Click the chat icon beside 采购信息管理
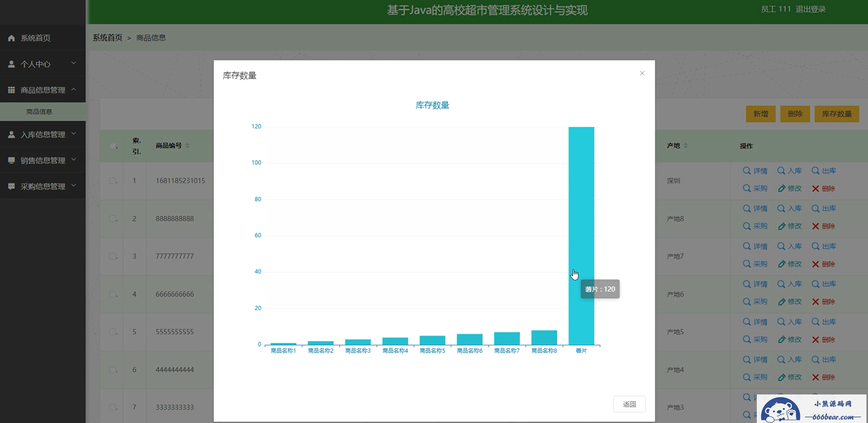 pos(11,186)
